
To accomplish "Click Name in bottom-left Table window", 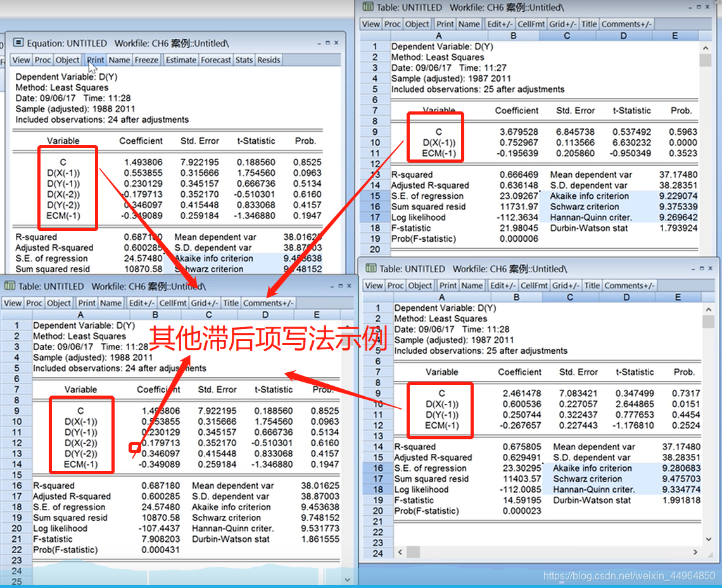I will pyautogui.click(x=110, y=303).
